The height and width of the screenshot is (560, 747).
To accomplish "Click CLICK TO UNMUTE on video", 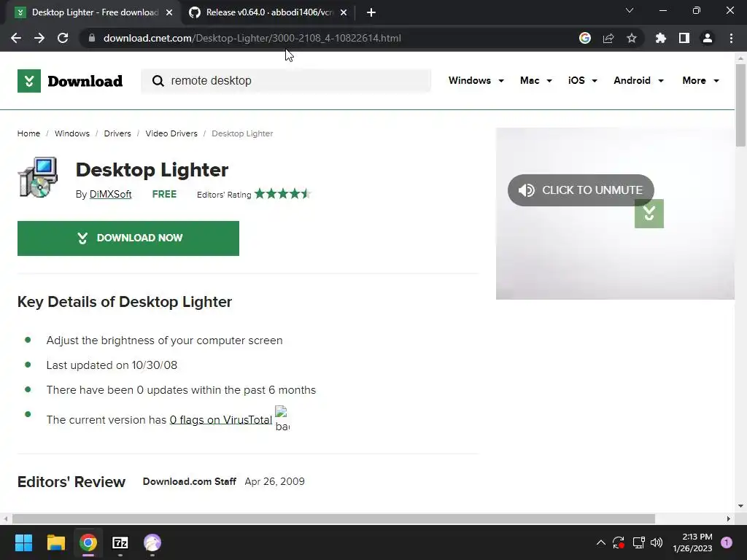I will (x=581, y=190).
